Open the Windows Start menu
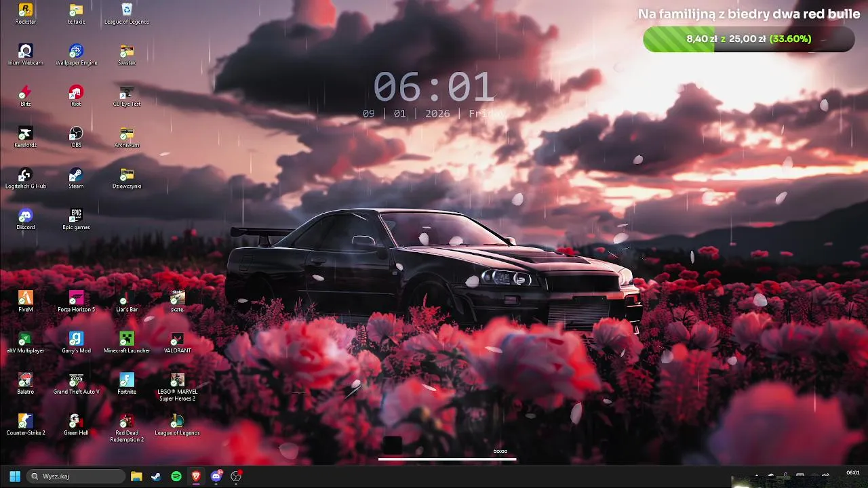The image size is (868, 488). coord(14,476)
